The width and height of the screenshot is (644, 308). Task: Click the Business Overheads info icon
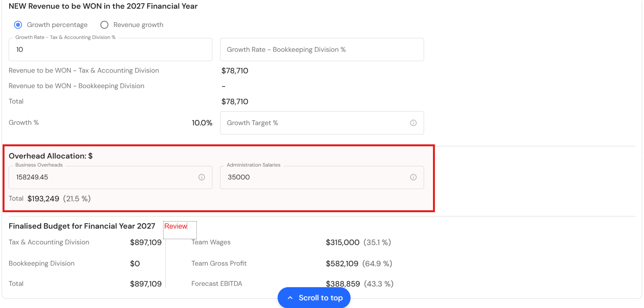coord(202,177)
